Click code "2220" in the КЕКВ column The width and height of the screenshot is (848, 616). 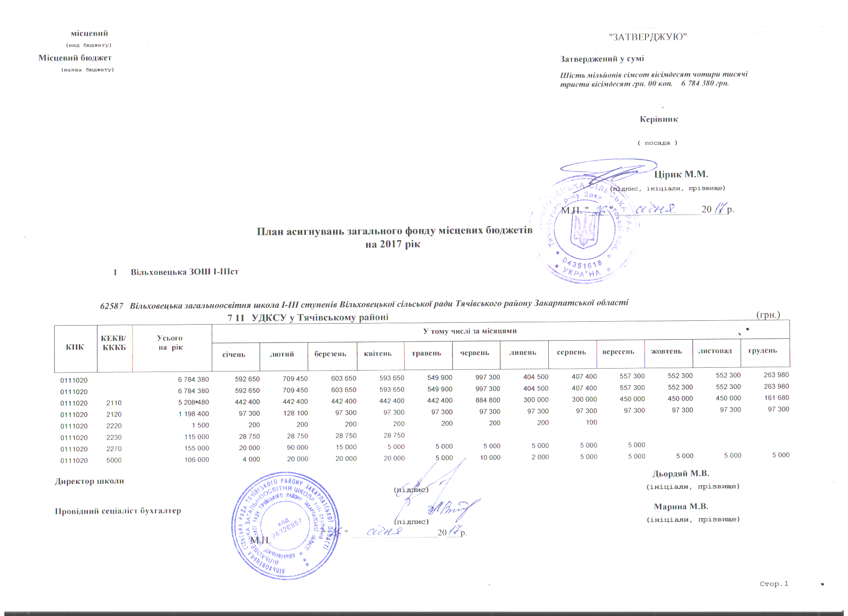114,426
